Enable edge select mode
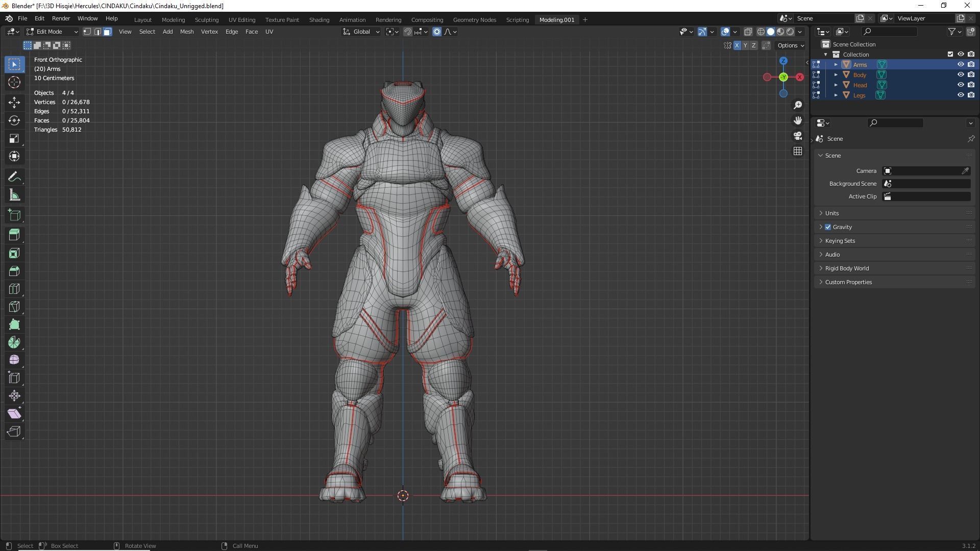 coord(97,32)
